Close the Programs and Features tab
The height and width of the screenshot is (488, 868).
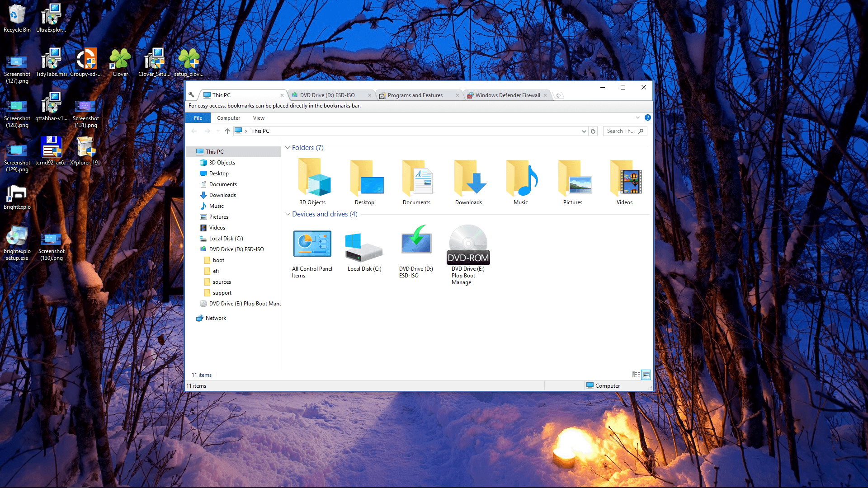pyautogui.click(x=457, y=95)
